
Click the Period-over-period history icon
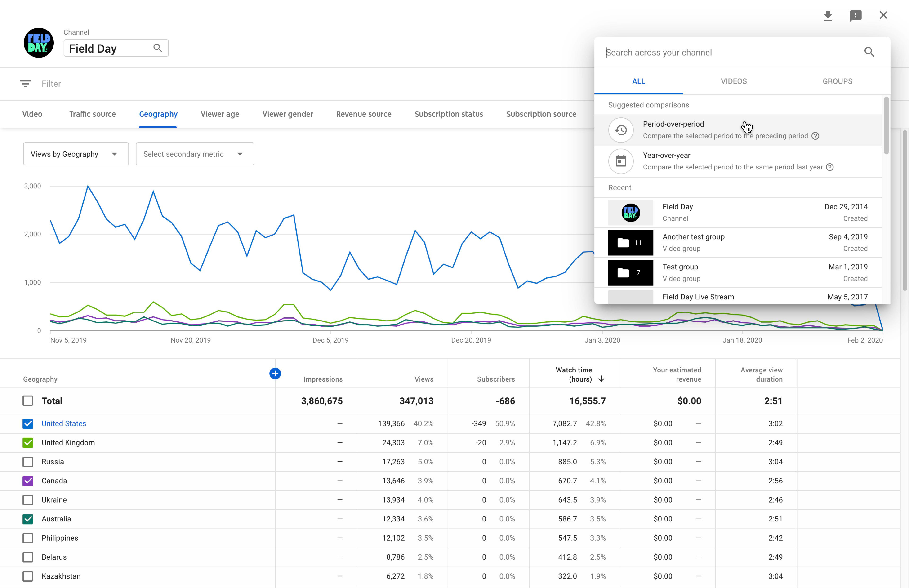point(621,130)
